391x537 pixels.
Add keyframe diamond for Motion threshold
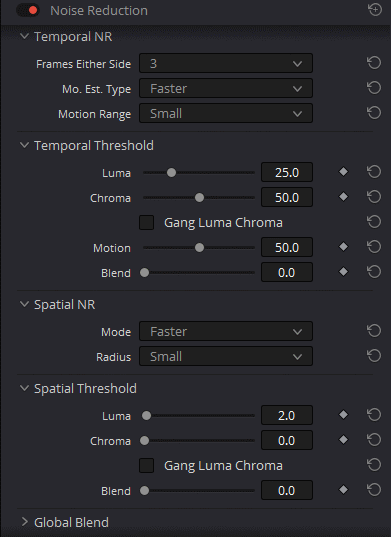[x=343, y=247]
